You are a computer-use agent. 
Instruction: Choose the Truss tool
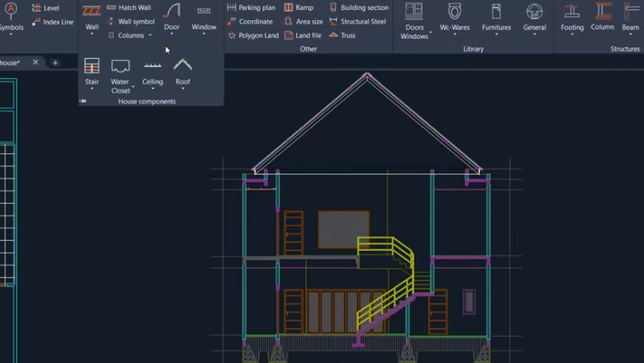(342, 36)
